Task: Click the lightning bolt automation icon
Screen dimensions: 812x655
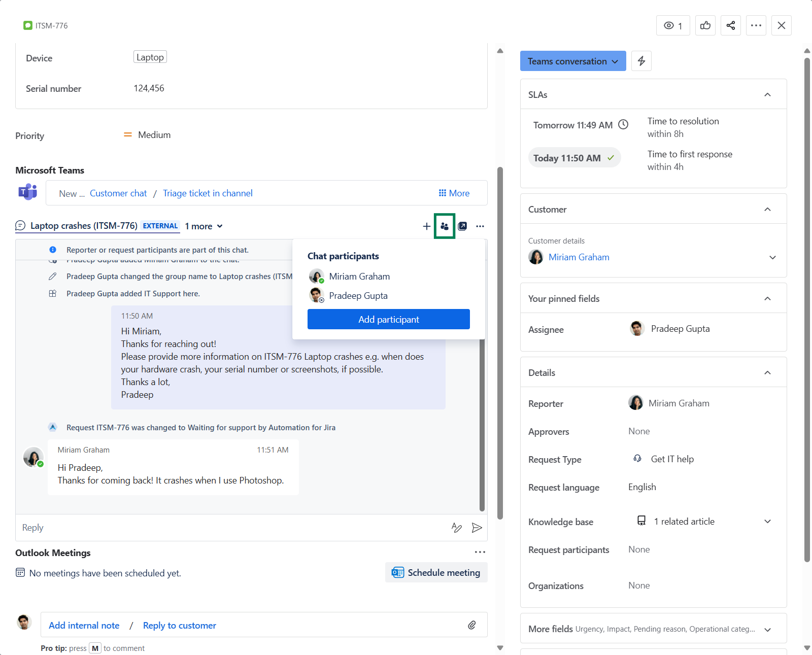Action: pos(641,61)
